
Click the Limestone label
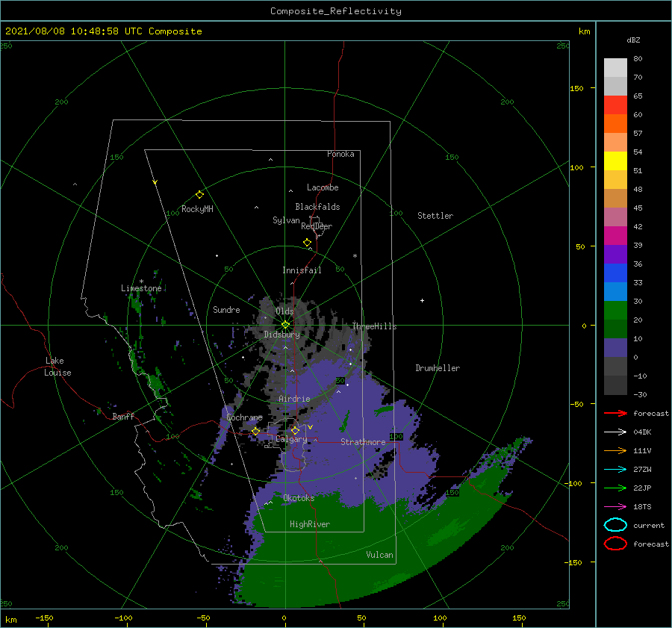pyautogui.click(x=141, y=288)
